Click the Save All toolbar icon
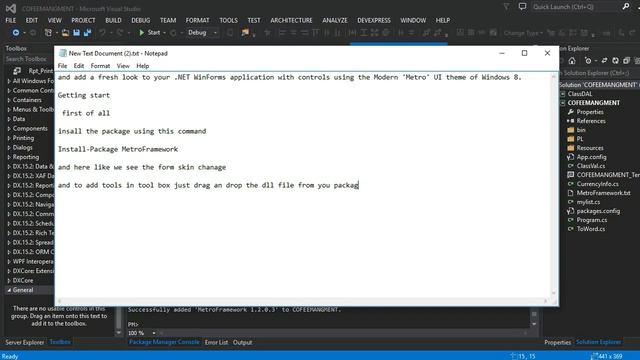Image resolution: width=640 pixels, height=360 pixels. (x=87, y=33)
